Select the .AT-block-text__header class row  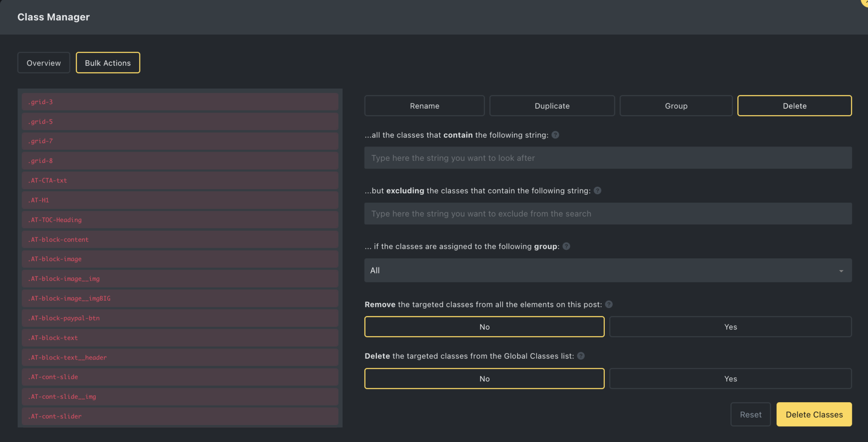(180, 357)
